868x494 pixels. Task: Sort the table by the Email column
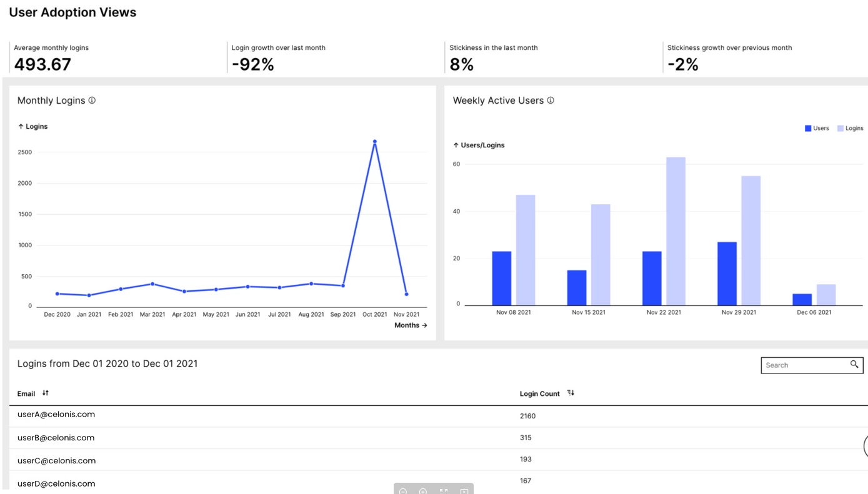46,393
